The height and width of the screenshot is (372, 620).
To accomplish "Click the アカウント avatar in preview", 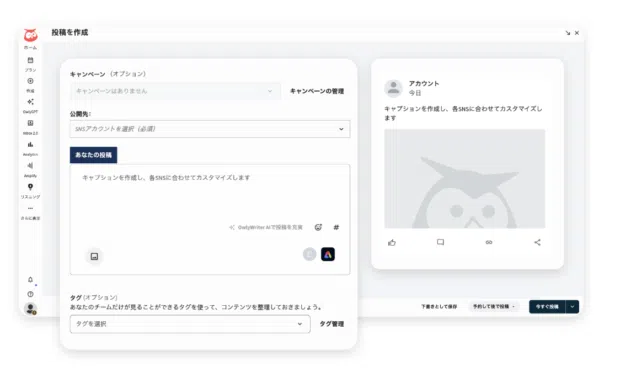I will pos(393,88).
